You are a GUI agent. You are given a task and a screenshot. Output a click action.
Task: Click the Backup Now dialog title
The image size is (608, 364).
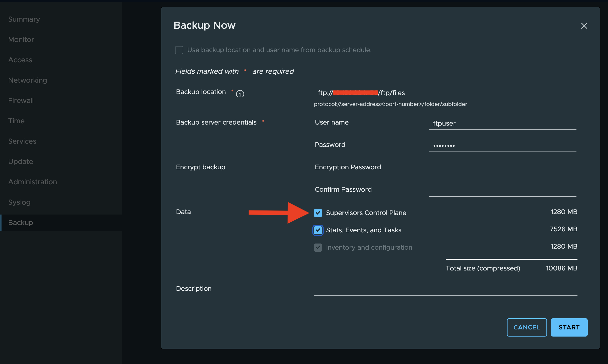(205, 25)
